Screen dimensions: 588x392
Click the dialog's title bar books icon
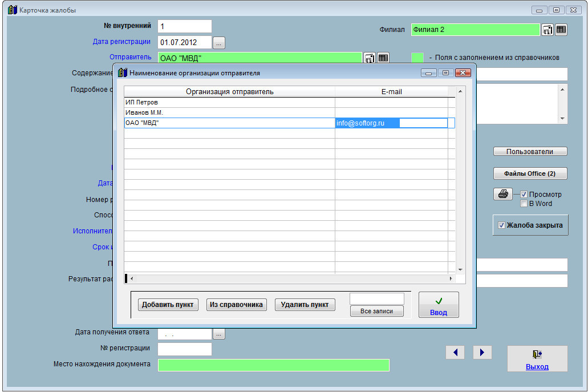(x=122, y=73)
